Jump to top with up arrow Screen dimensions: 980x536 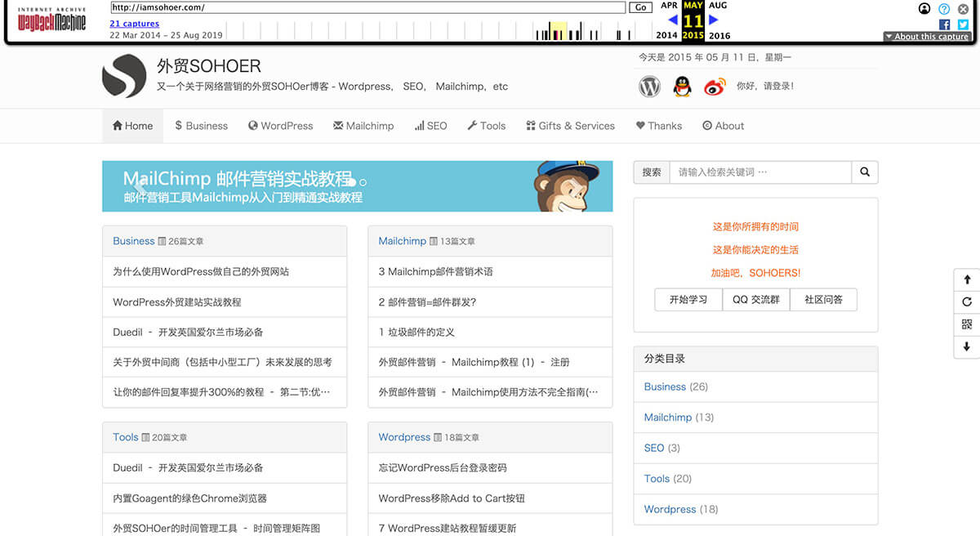pyautogui.click(x=967, y=279)
